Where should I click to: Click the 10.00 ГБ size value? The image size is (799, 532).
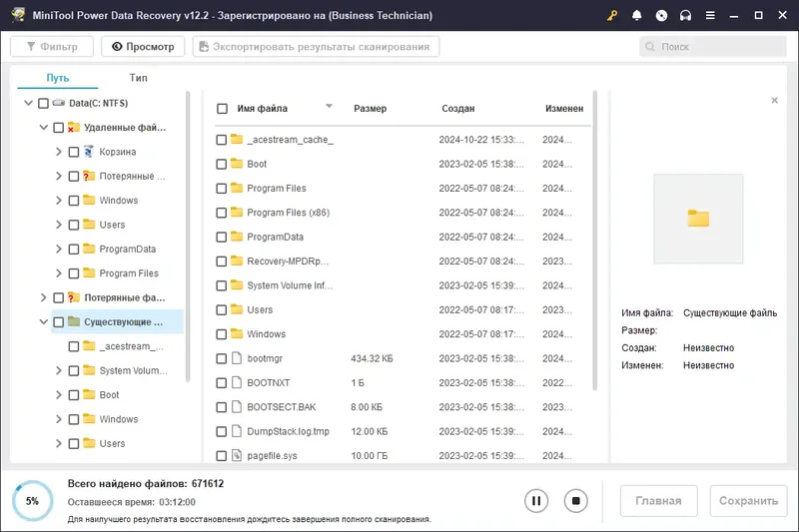[369, 455]
